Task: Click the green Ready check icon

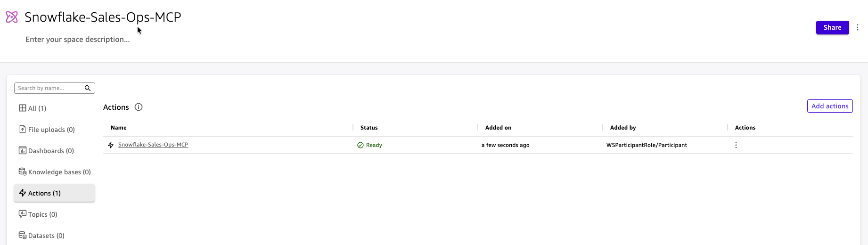Action: (x=360, y=145)
